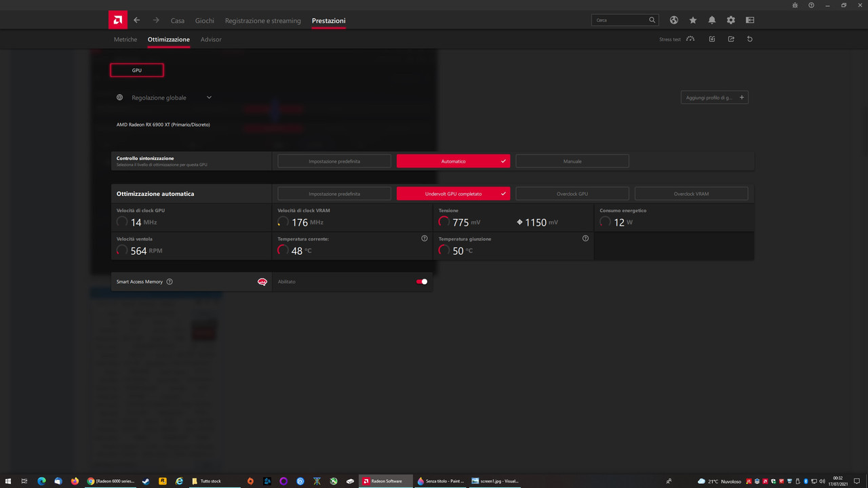Screen dimensions: 868x488
Task: Open notifications bell icon
Action: tap(712, 20)
